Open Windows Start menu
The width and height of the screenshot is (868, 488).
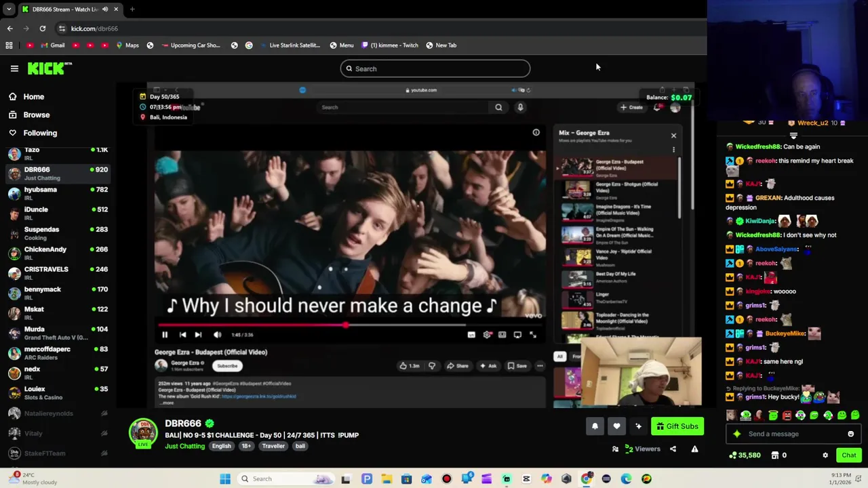[225, 479]
